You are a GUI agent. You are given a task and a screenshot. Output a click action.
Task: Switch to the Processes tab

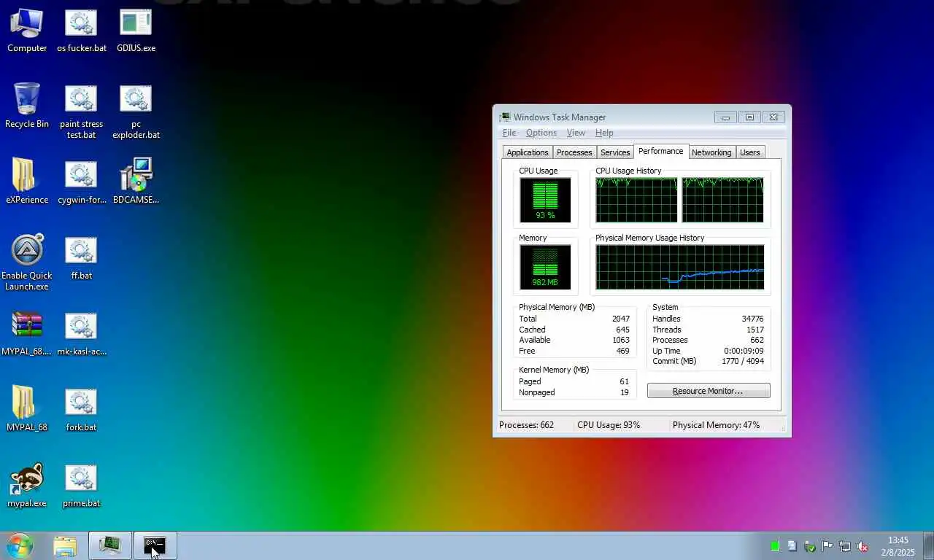(574, 152)
